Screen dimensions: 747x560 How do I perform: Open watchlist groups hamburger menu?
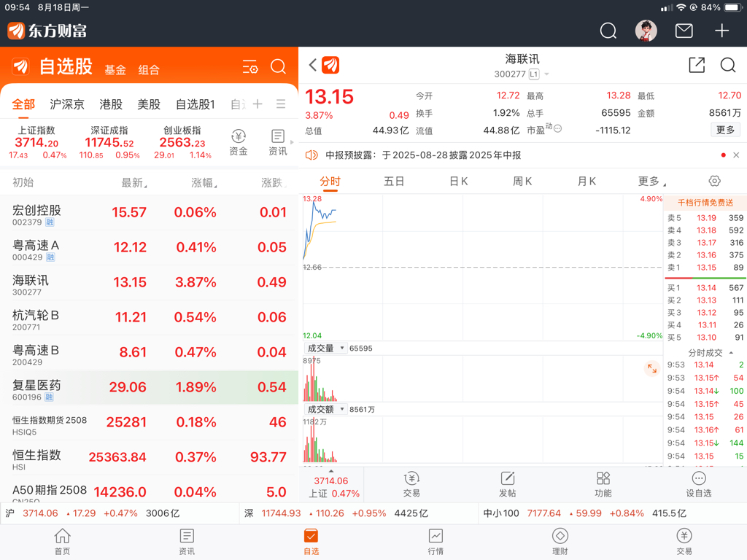pos(281,104)
